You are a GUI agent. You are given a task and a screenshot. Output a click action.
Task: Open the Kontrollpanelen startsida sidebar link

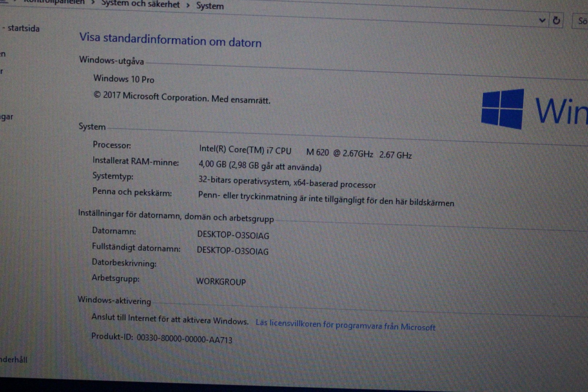22,28
